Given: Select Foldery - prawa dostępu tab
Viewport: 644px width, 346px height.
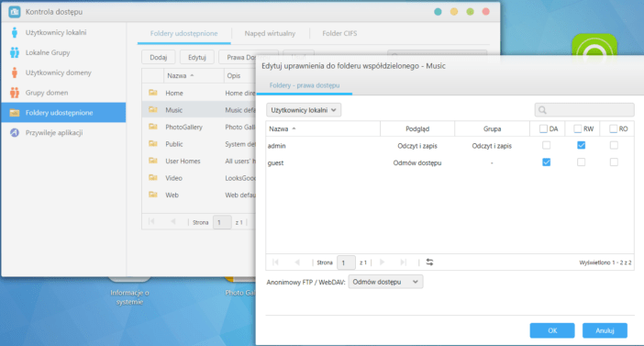Looking at the screenshot, I should [305, 85].
